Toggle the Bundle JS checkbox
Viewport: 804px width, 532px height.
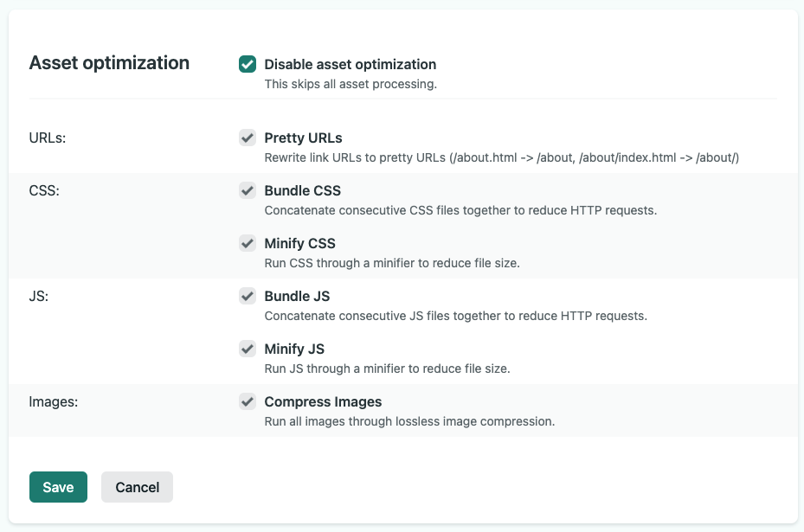click(x=248, y=296)
